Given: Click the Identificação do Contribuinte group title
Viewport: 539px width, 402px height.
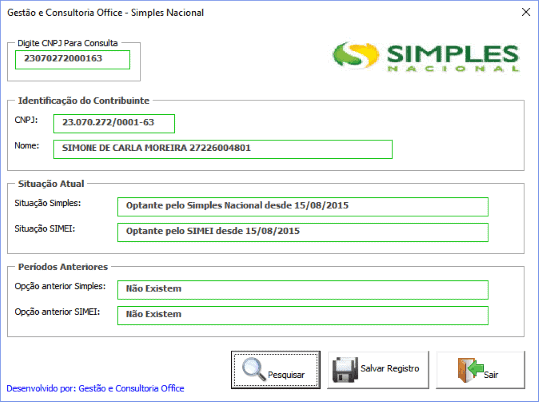Looking at the screenshot, I should [x=84, y=101].
